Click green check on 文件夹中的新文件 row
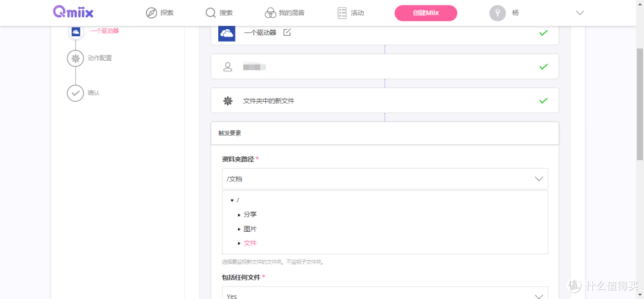The image size is (644, 299). (x=543, y=101)
